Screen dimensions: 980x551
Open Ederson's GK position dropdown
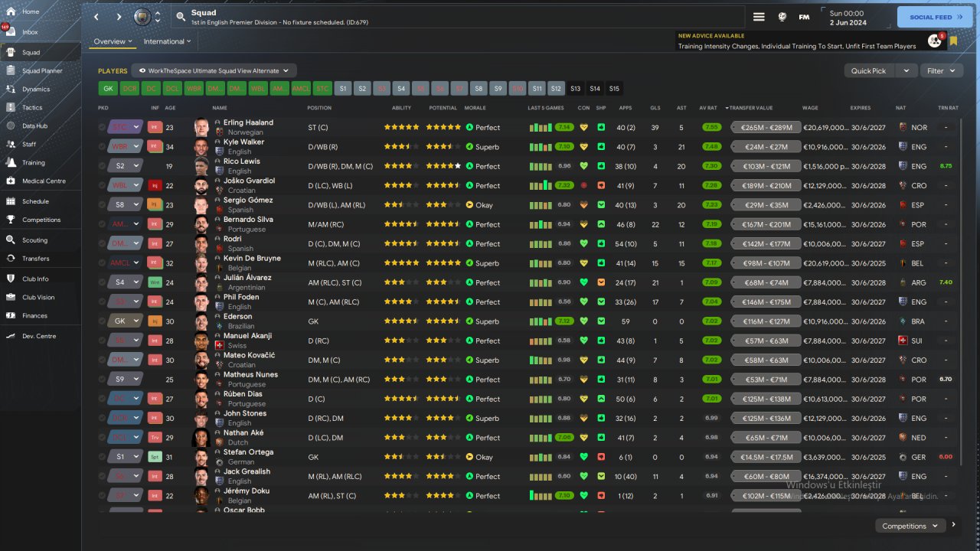click(126, 321)
